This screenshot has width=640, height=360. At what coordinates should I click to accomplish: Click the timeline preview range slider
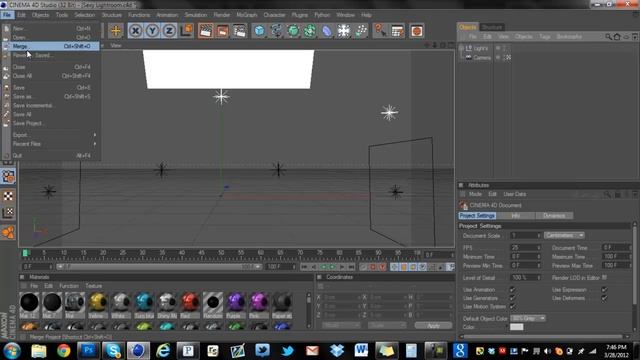(x=159, y=267)
